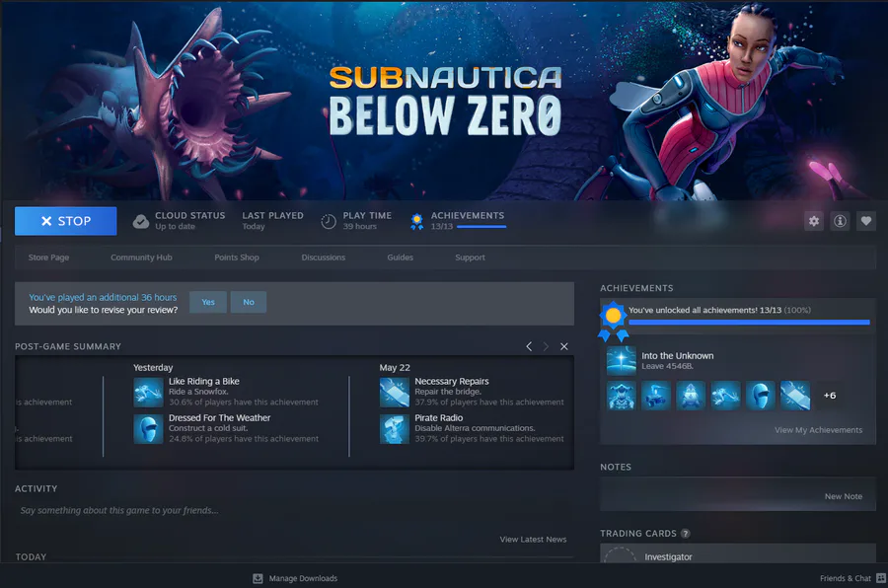The image size is (888, 588).
Task: Choose No to revising review
Action: 249,302
